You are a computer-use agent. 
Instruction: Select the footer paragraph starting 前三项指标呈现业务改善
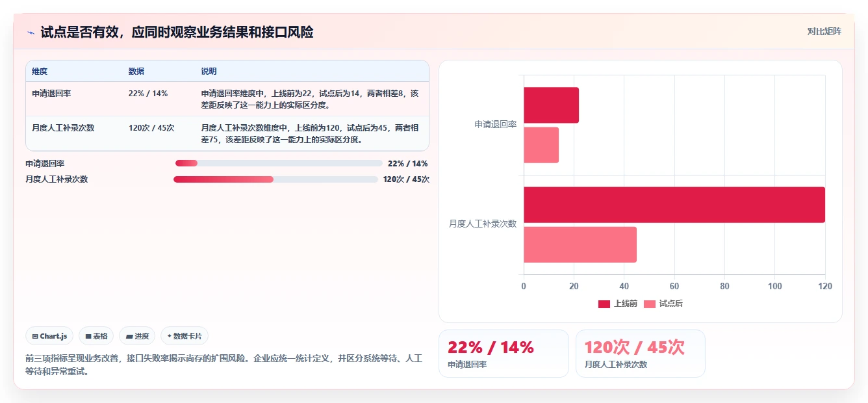click(x=224, y=365)
